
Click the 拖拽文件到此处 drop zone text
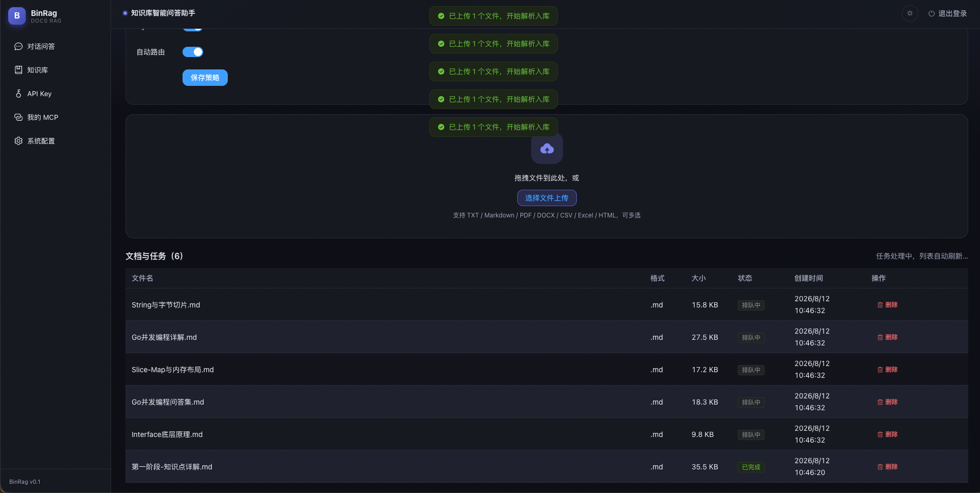tap(547, 178)
